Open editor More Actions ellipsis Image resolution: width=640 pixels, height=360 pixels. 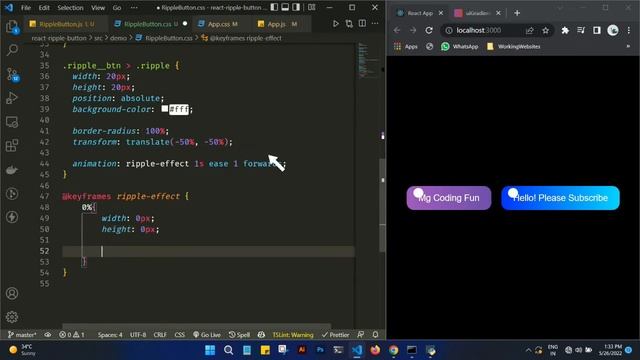coord(375,24)
